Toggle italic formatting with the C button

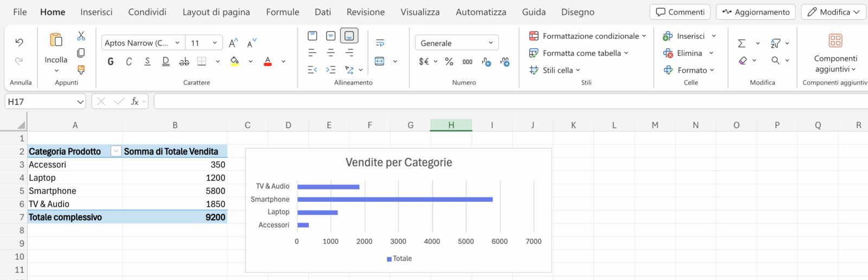pos(129,62)
